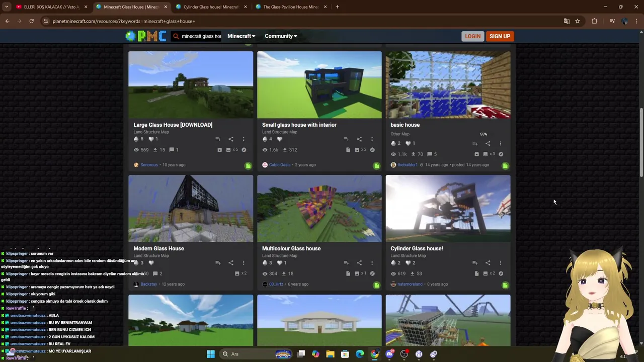Open author thebuilder1's profile link

point(407,165)
